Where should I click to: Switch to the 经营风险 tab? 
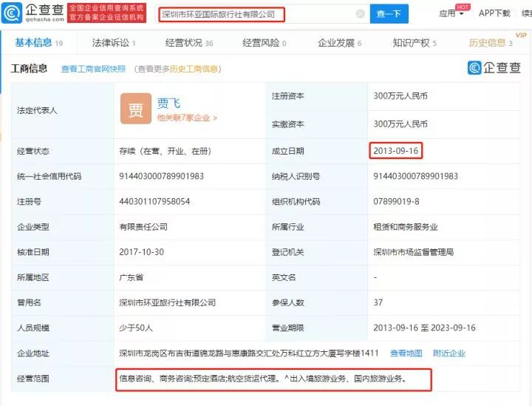coord(264,43)
